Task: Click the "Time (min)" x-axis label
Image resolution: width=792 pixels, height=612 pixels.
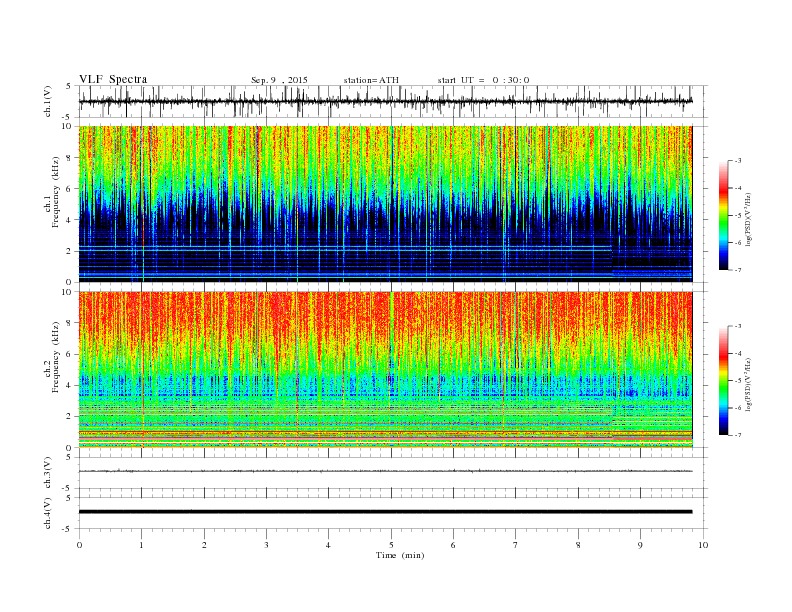Action: (400, 555)
